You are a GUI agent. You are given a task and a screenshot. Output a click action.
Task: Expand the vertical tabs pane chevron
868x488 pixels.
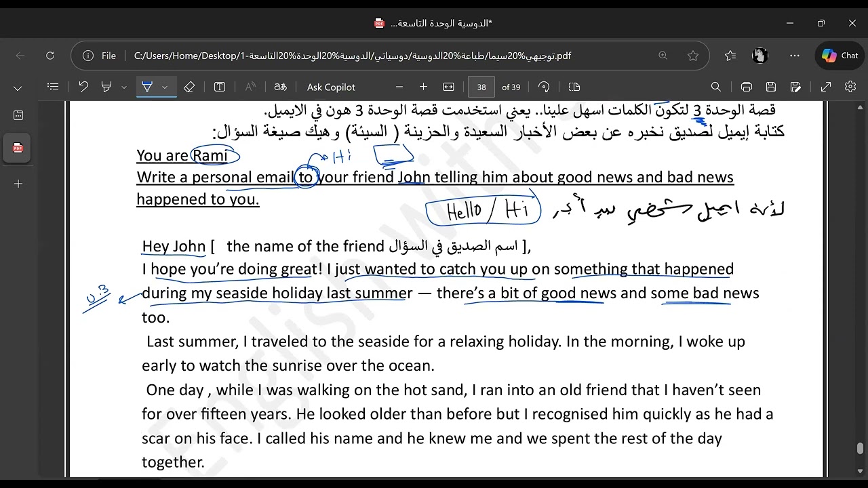click(18, 88)
